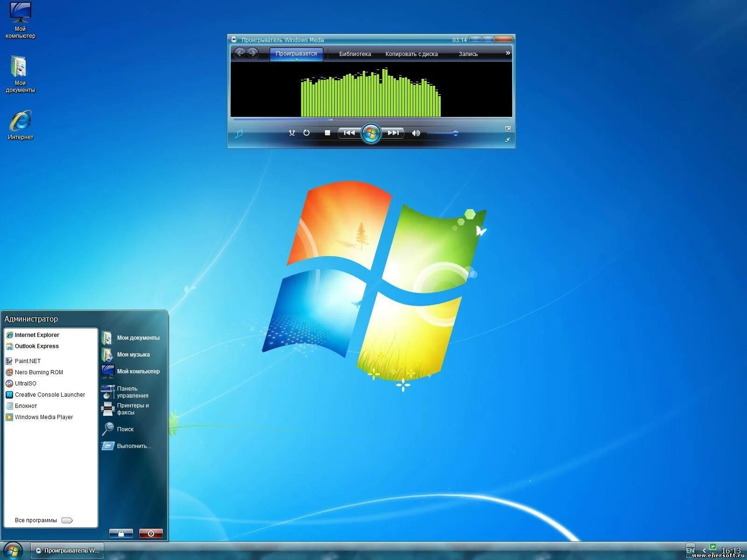Open the music note media icon in the player
This screenshot has width=747, height=560.
(x=239, y=134)
